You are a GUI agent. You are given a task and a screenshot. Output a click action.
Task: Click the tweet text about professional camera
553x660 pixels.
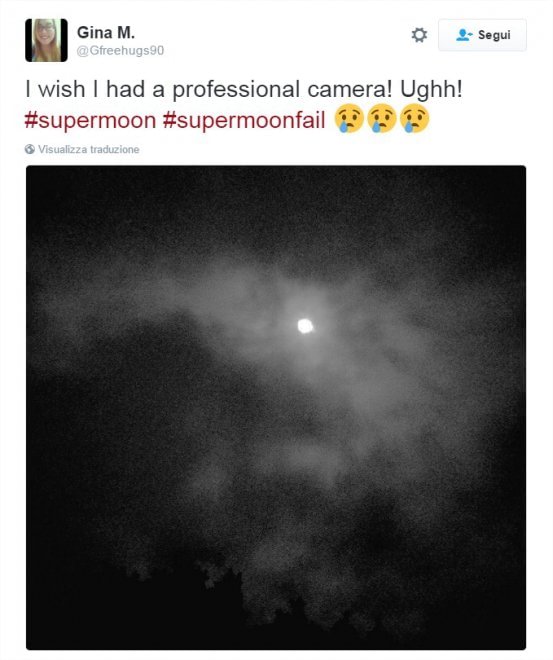(x=246, y=90)
